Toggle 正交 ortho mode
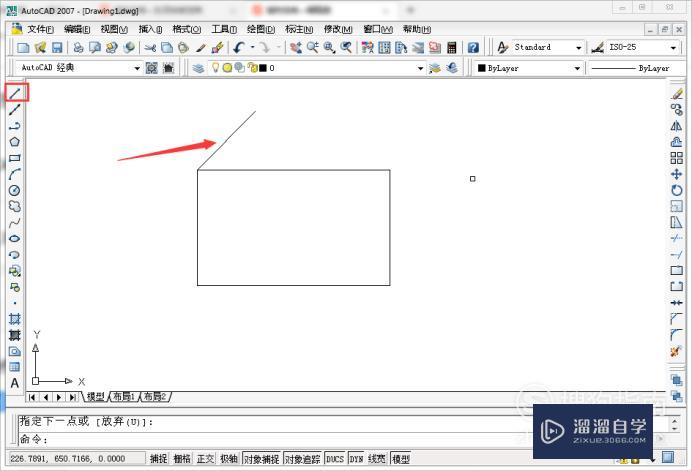This screenshot has height=471, width=692. tap(205, 459)
